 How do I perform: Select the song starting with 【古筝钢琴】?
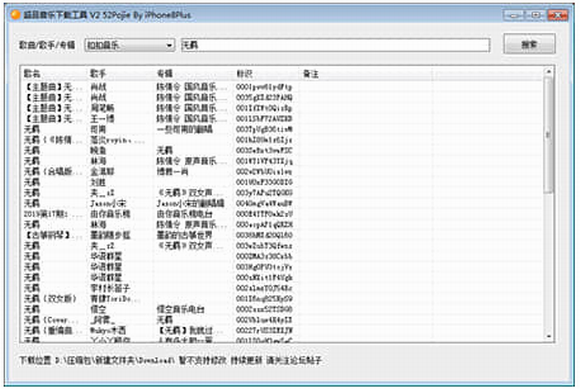pos(53,235)
